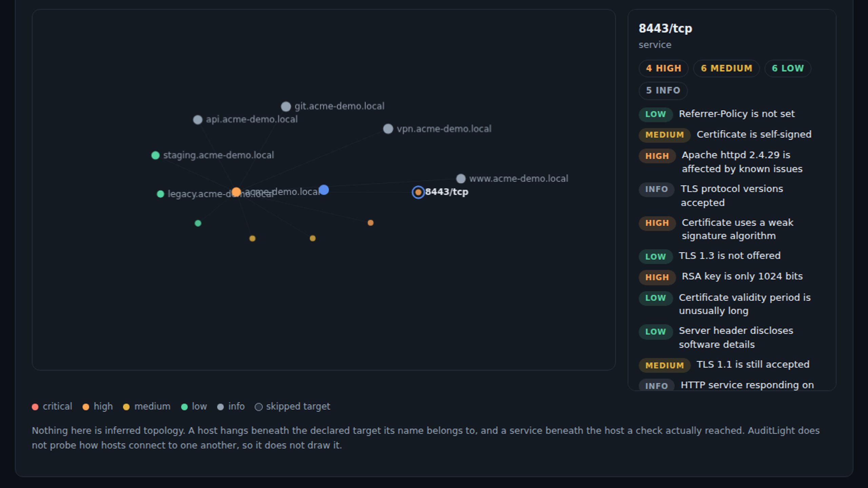
Task: Click the 6 LOW severity badge
Action: point(788,68)
